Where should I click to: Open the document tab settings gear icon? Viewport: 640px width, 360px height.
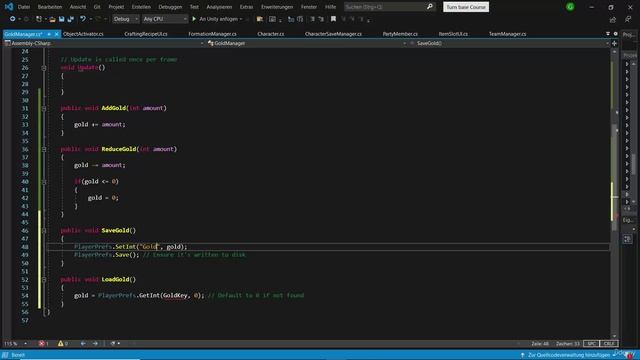pos(616,34)
